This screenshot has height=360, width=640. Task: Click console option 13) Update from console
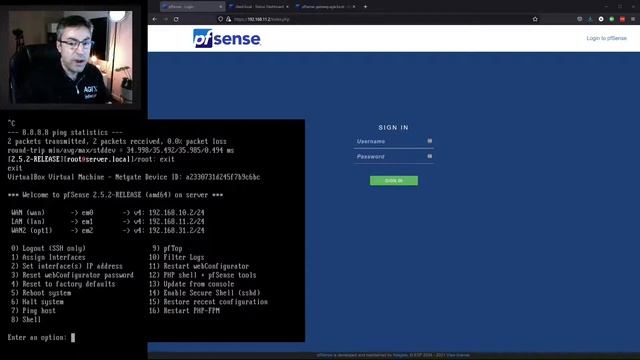192,284
